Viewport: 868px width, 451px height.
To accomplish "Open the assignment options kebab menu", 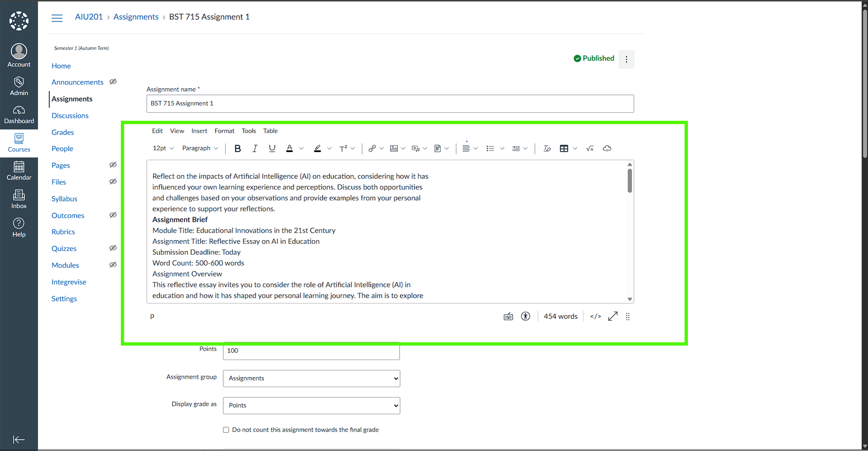I will [x=626, y=59].
